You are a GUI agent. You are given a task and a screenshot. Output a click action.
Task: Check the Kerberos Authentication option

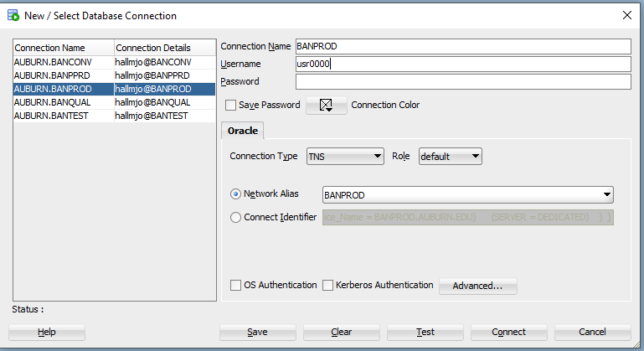(x=327, y=285)
